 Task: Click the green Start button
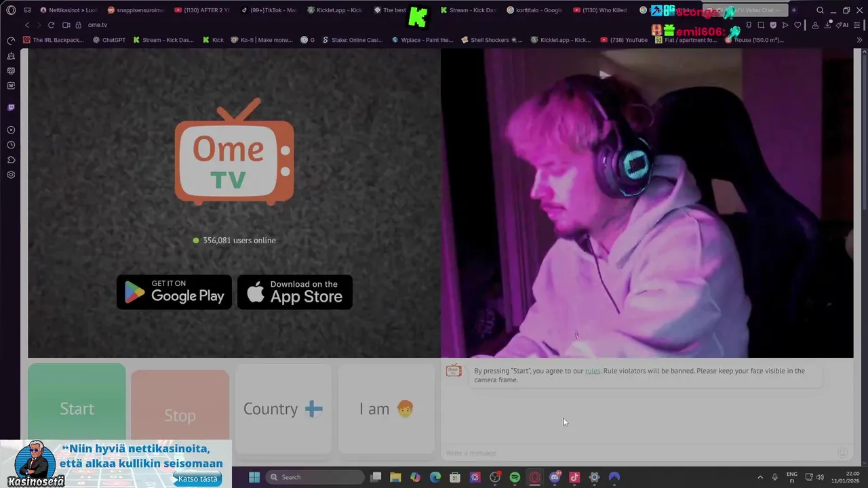77,409
